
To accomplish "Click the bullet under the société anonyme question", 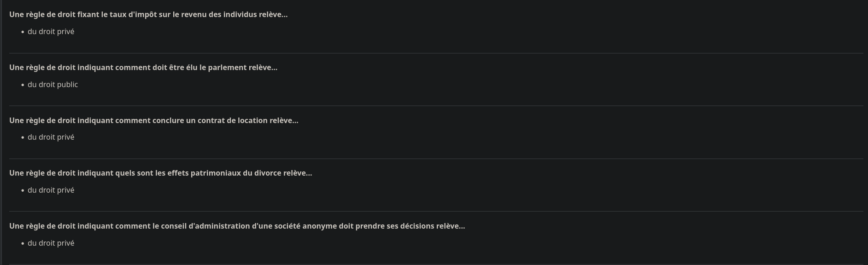I will pos(23,243).
